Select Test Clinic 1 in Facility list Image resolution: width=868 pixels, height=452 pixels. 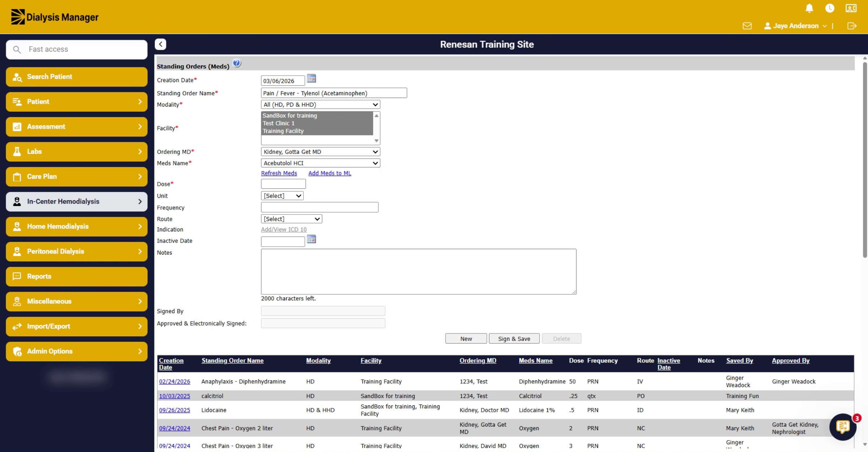(x=317, y=123)
